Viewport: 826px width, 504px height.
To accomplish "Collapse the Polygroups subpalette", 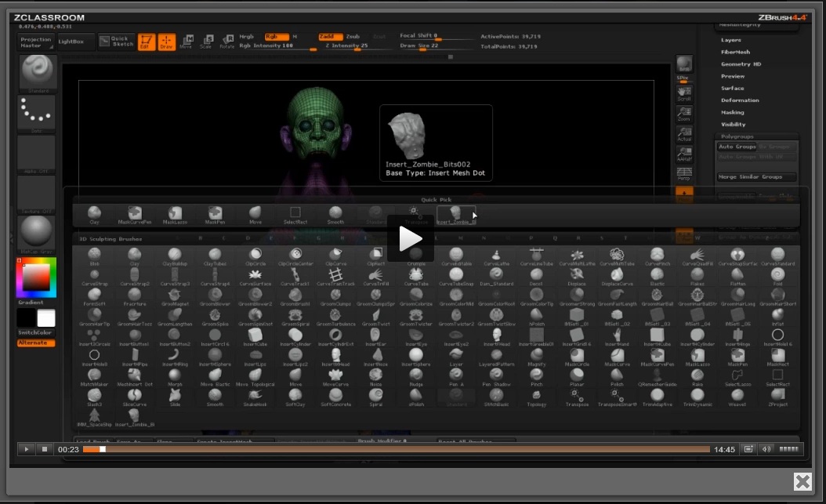I will (x=737, y=136).
